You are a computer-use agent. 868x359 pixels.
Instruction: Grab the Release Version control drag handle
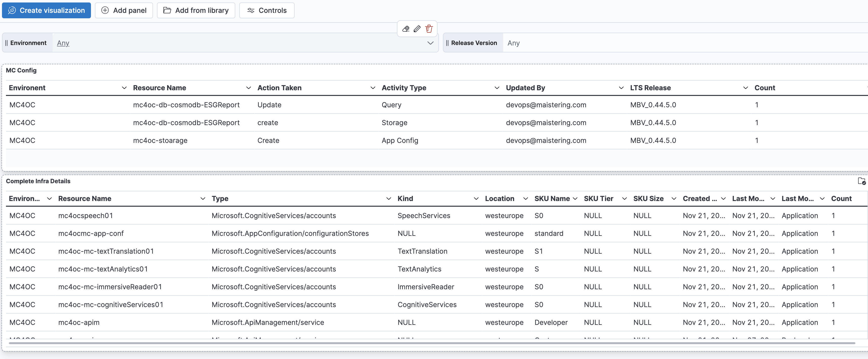coord(447,43)
